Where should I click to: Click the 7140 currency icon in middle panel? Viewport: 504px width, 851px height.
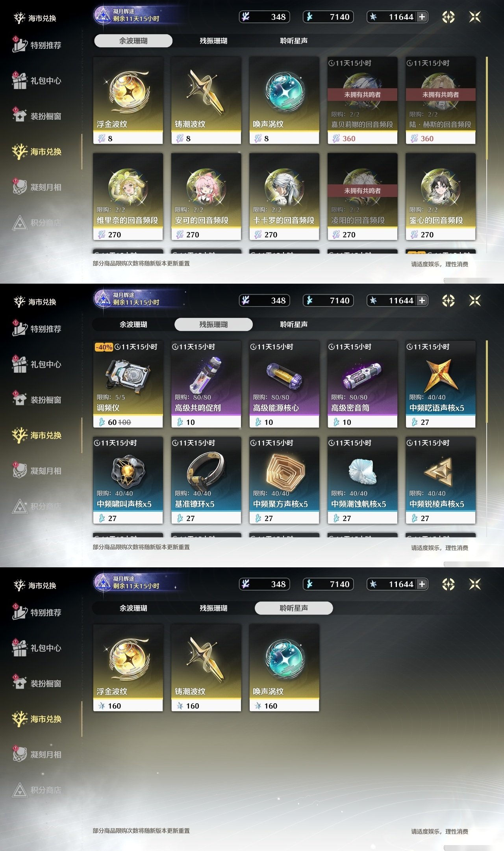pos(310,301)
